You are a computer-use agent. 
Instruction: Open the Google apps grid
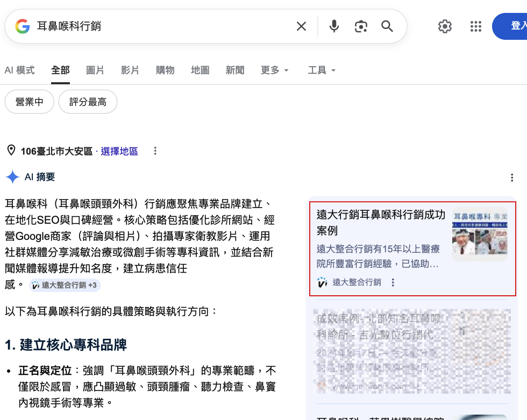point(475,26)
